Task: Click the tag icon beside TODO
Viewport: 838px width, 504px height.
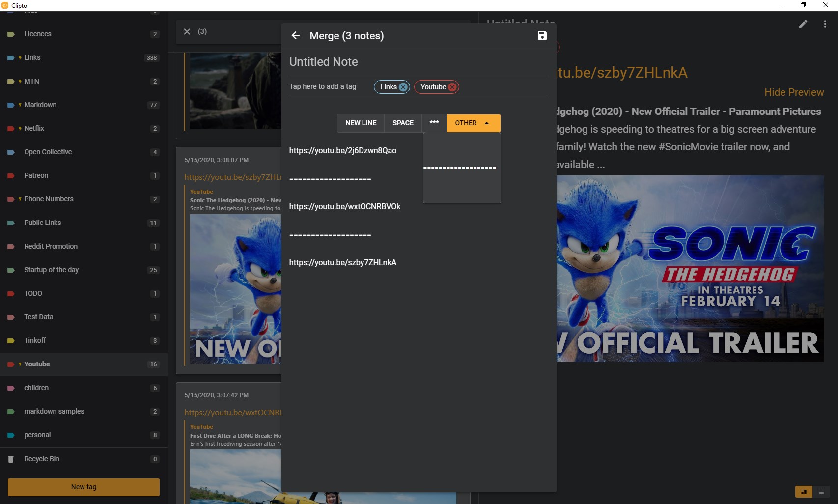Action: tap(11, 294)
